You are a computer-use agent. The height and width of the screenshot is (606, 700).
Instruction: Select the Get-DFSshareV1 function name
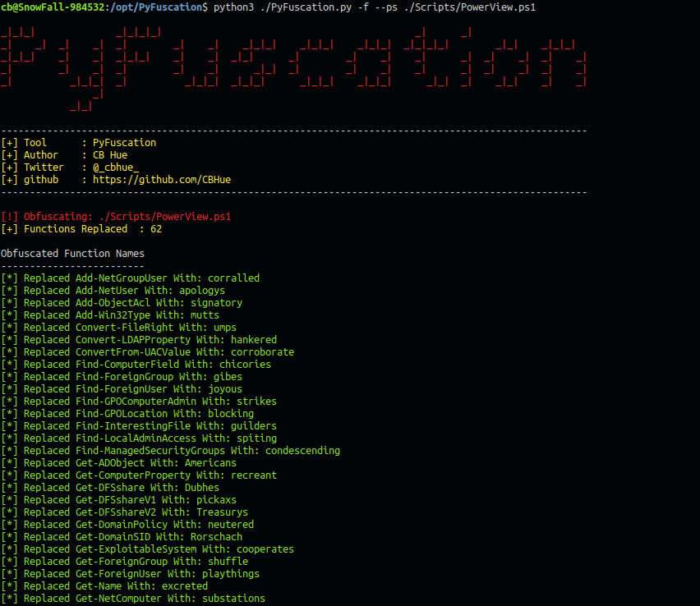[x=116, y=500]
